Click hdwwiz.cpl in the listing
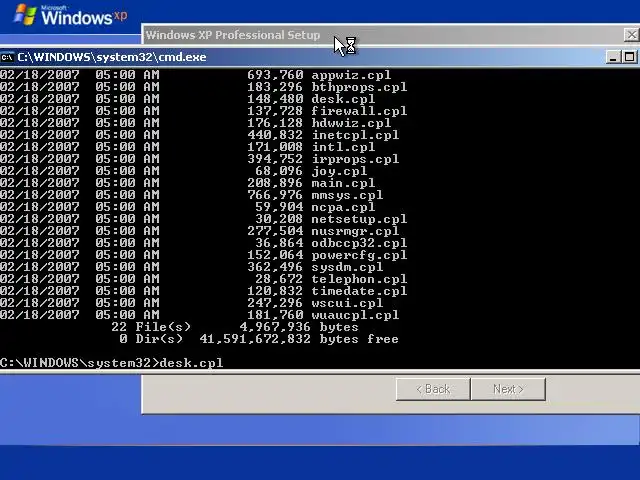The width and height of the screenshot is (640, 480). (x=351, y=123)
